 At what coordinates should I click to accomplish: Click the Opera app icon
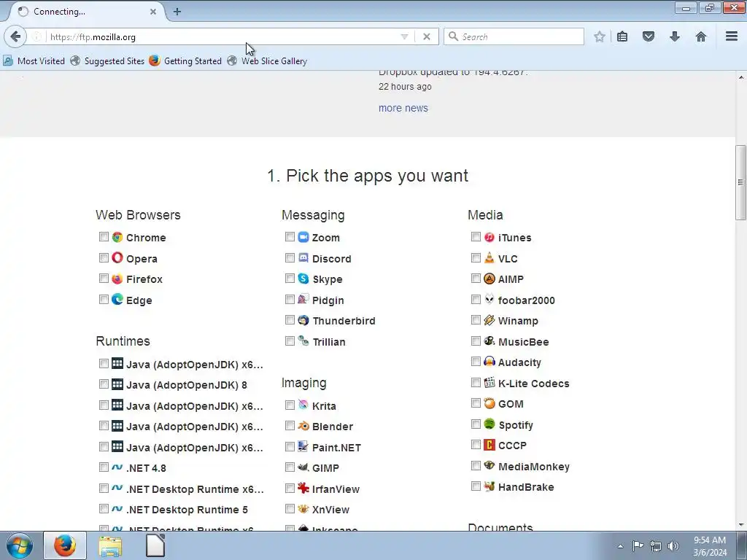[117, 257]
